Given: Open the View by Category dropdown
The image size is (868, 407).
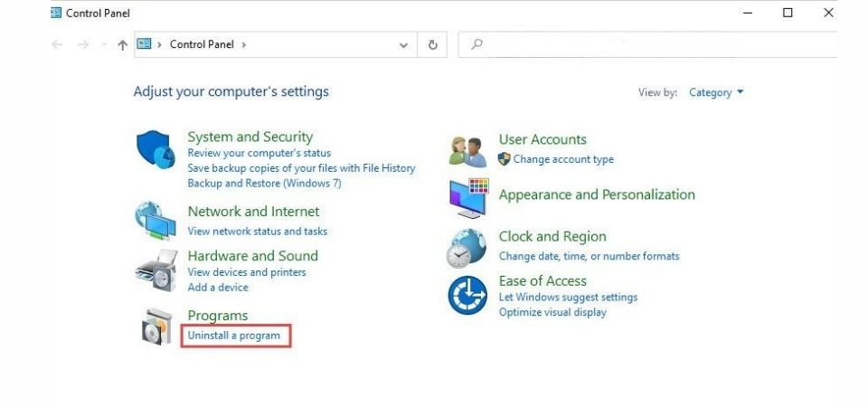Looking at the screenshot, I should pos(716,92).
